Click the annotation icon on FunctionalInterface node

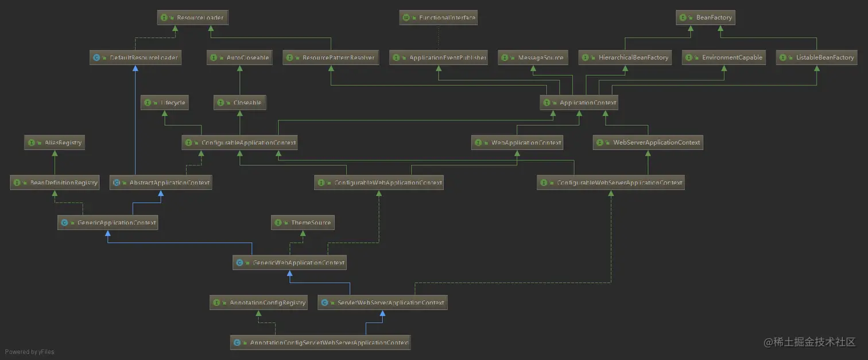407,17
